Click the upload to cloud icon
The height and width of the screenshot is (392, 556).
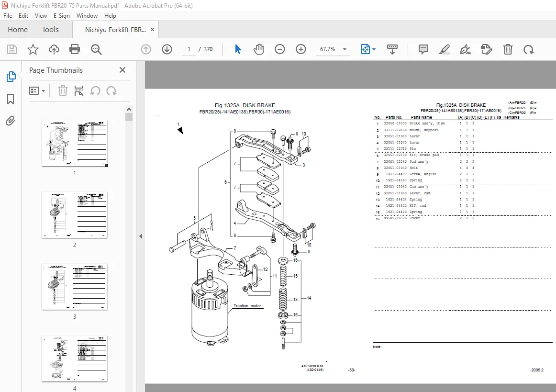(54, 49)
